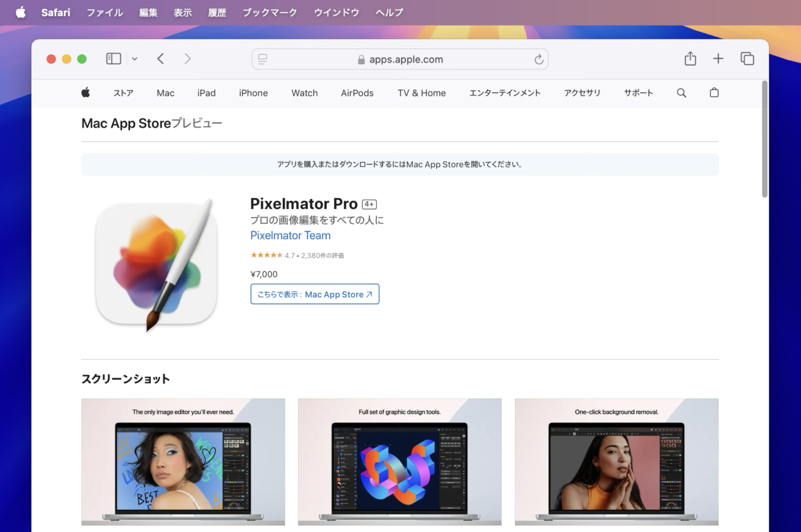801x532 pixels.
Task: Open the shopping bag
Action: tap(714, 93)
